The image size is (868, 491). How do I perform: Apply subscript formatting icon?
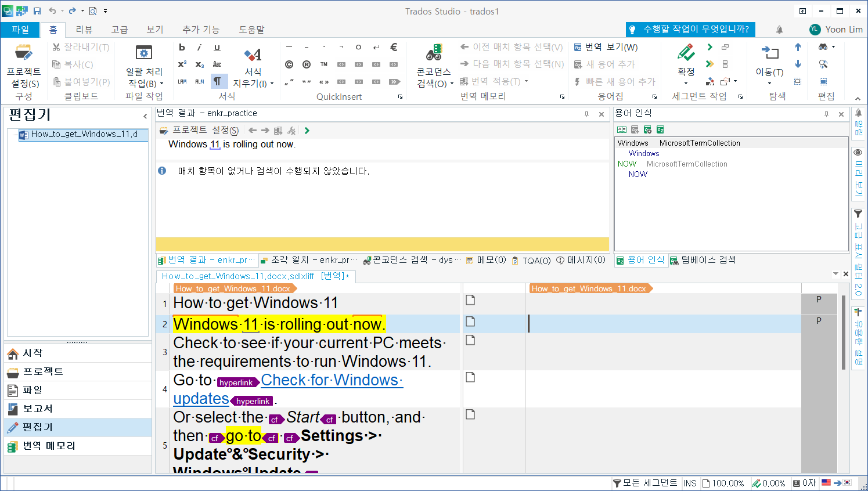pos(199,64)
